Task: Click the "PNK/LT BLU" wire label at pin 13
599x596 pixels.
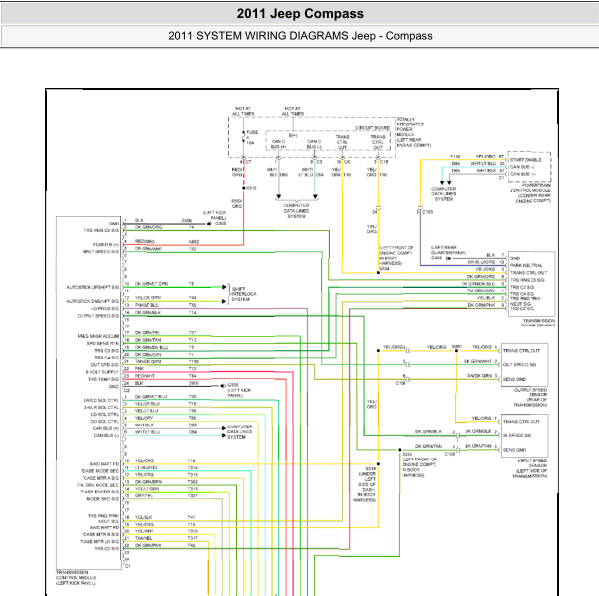Action: tap(147, 305)
